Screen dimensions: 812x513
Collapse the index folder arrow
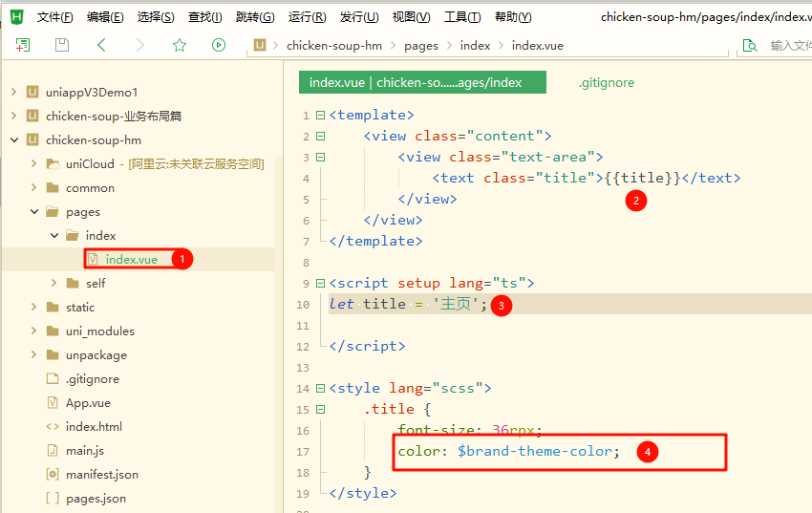coord(54,236)
